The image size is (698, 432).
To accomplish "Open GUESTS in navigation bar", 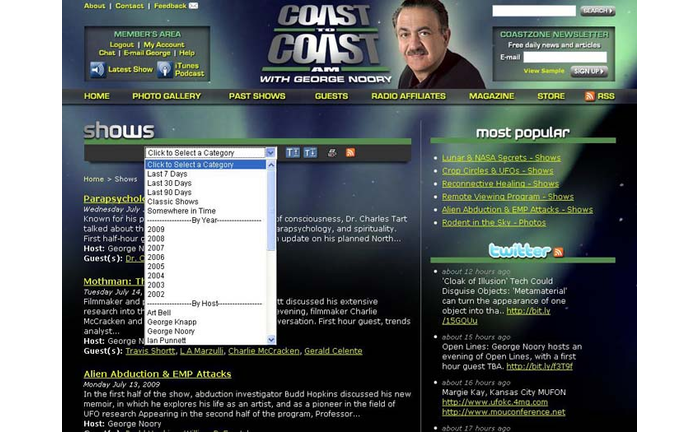I will coord(331,96).
